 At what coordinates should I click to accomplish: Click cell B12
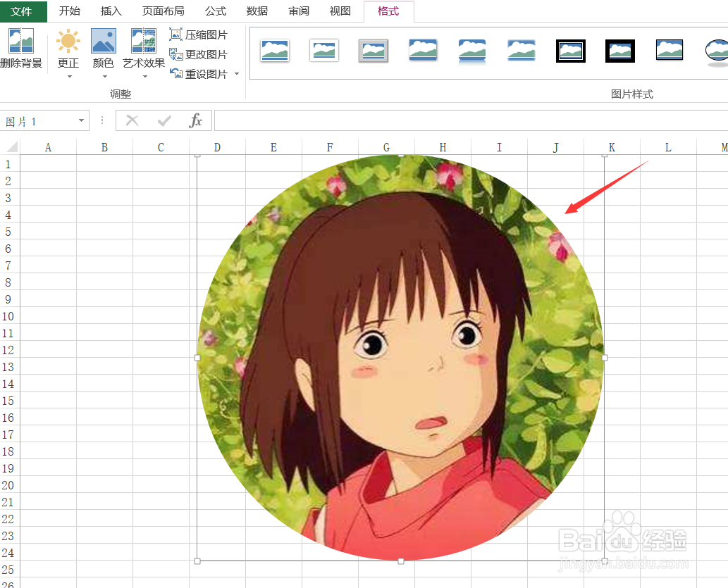click(x=104, y=350)
